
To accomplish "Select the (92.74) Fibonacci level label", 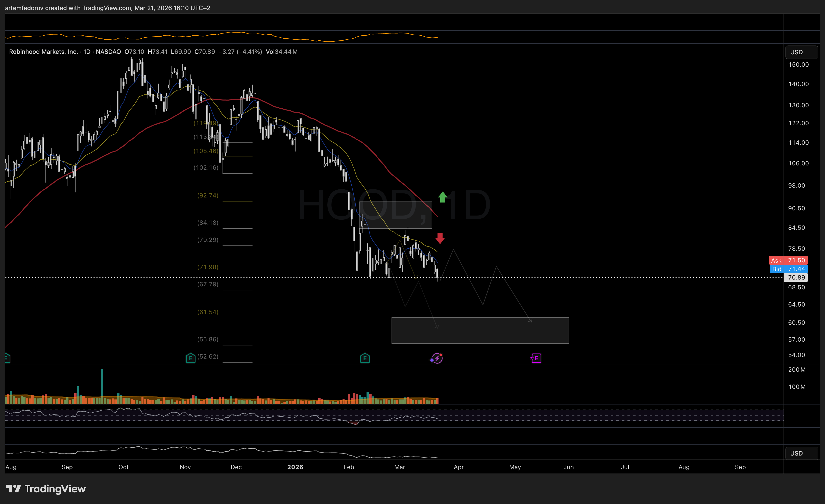I will (208, 195).
